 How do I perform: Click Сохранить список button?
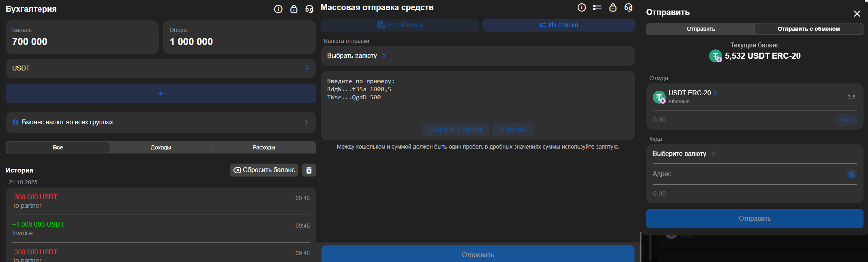[x=455, y=130]
